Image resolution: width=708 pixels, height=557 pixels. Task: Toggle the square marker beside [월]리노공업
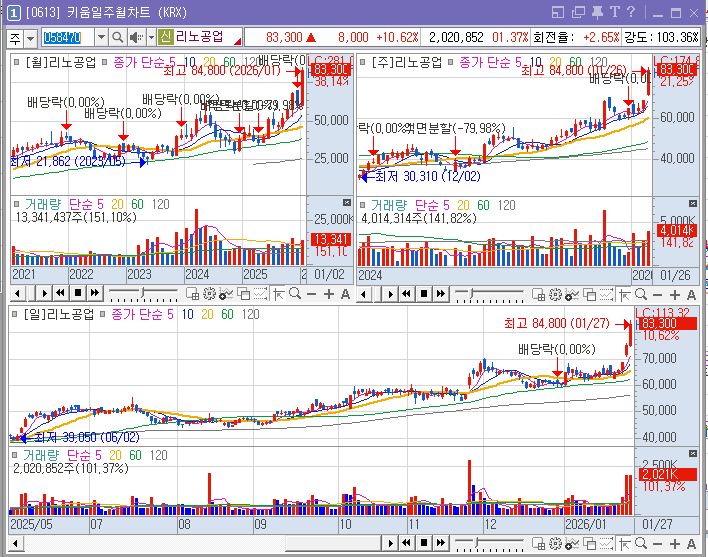click(17, 62)
